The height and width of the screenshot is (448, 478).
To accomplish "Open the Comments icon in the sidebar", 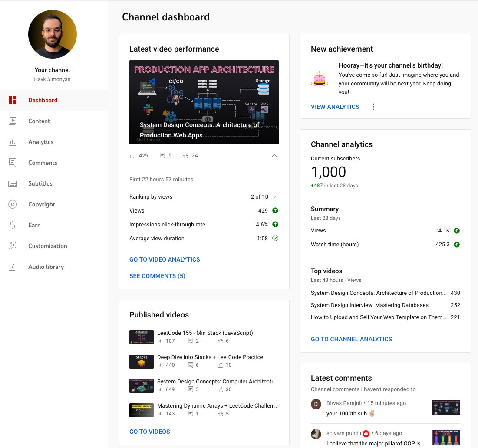I will coord(13,163).
